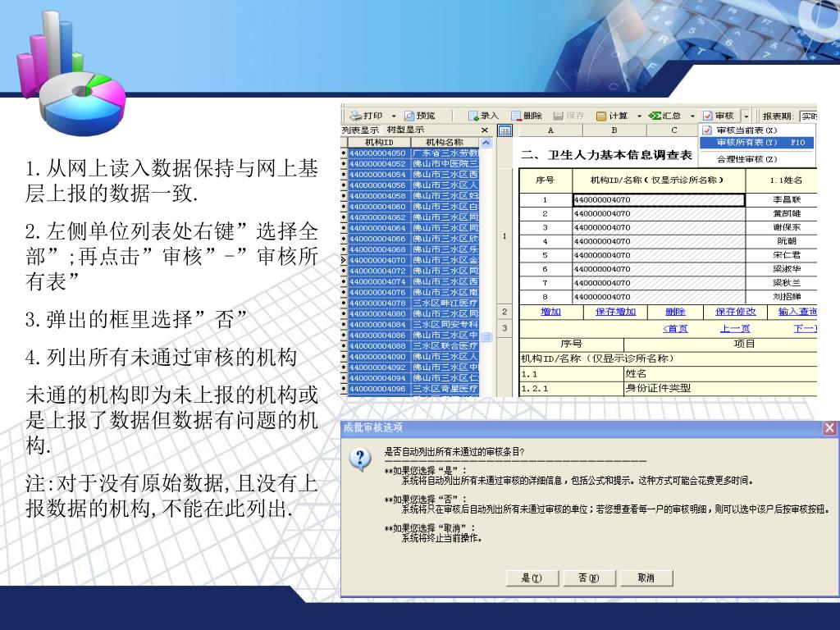Image resolution: width=840 pixels, height=630 pixels.
Task: Switch to the 树型显示 tab
Action: (405, 130)
